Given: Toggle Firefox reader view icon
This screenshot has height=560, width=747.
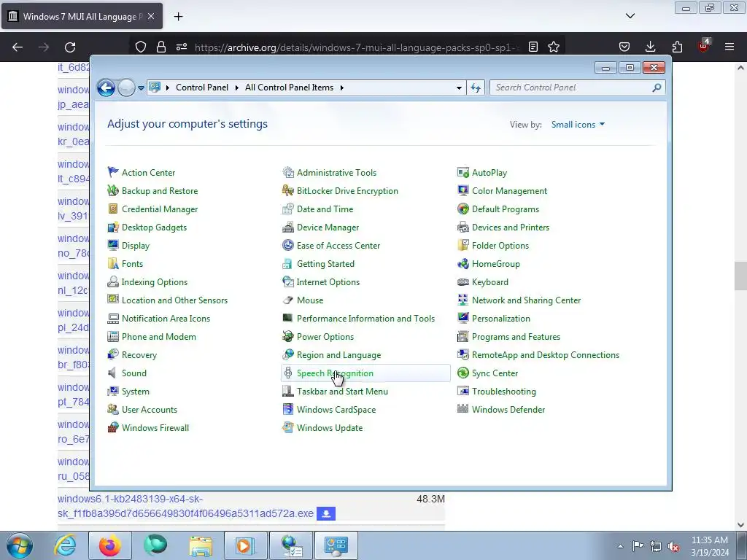Looking at the screenshot, I should click(x=533, y=47).
